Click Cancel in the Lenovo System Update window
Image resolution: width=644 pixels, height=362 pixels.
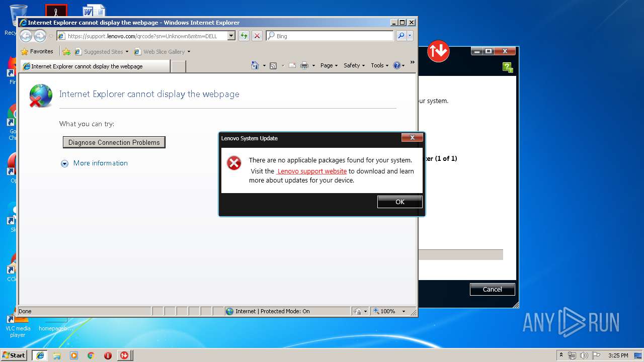click(x=492, y=289)
